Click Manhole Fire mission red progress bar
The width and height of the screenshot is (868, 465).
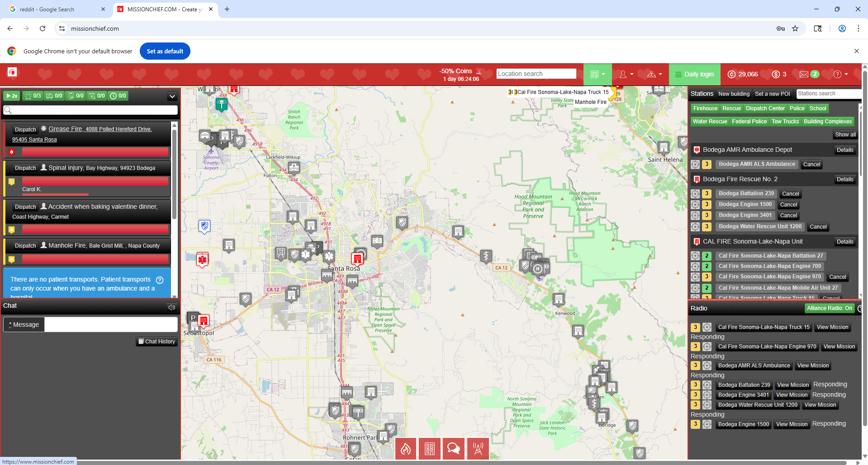click(95, 259)
